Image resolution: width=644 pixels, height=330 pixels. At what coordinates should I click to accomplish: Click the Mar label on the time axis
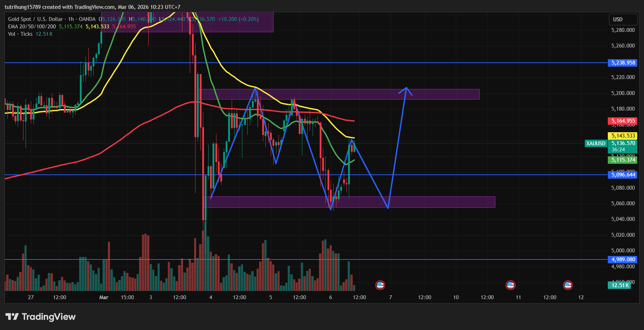click(x=104, y=297)
